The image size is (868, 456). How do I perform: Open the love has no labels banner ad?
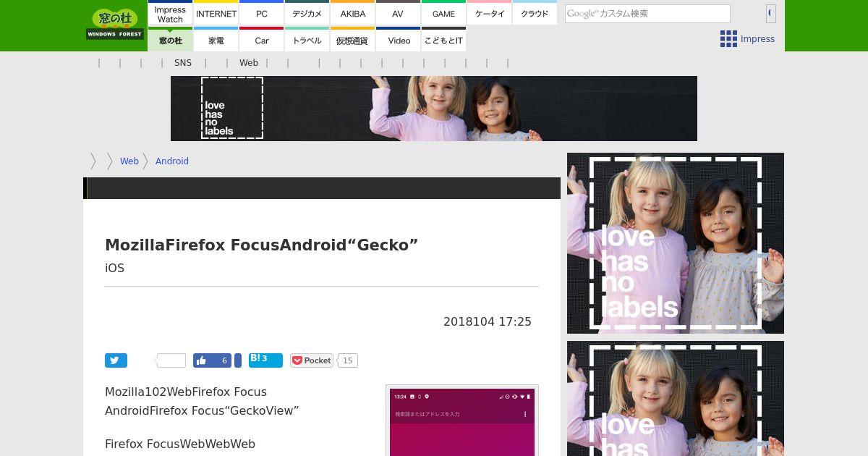point(434,109)
